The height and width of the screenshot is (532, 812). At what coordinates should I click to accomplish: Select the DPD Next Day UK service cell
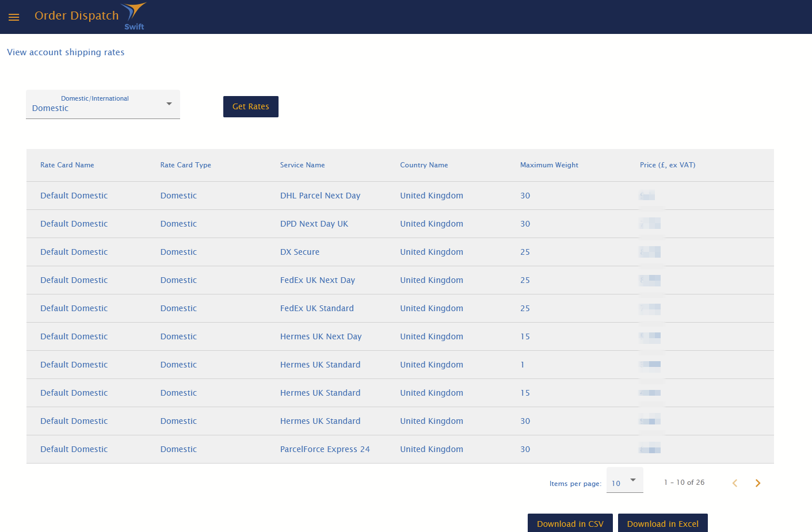[314, 224]
